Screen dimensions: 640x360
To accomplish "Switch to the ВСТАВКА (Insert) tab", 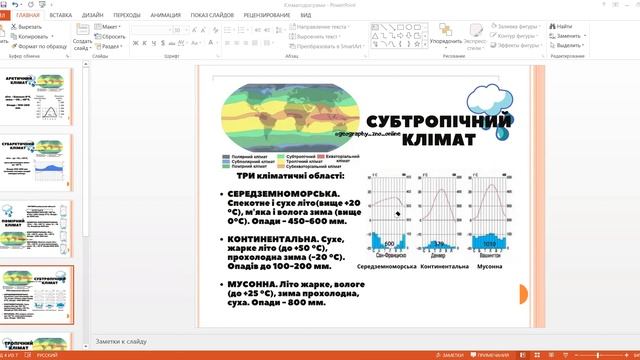I will (60, 15).
